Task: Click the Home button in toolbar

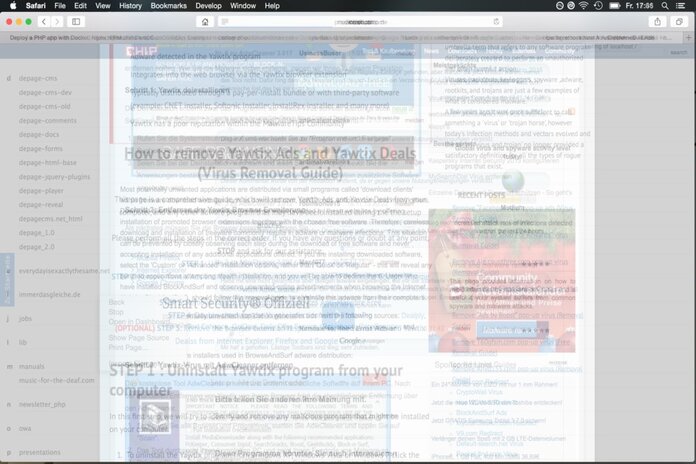Action: pyautogui.click(x=205, y=22)
